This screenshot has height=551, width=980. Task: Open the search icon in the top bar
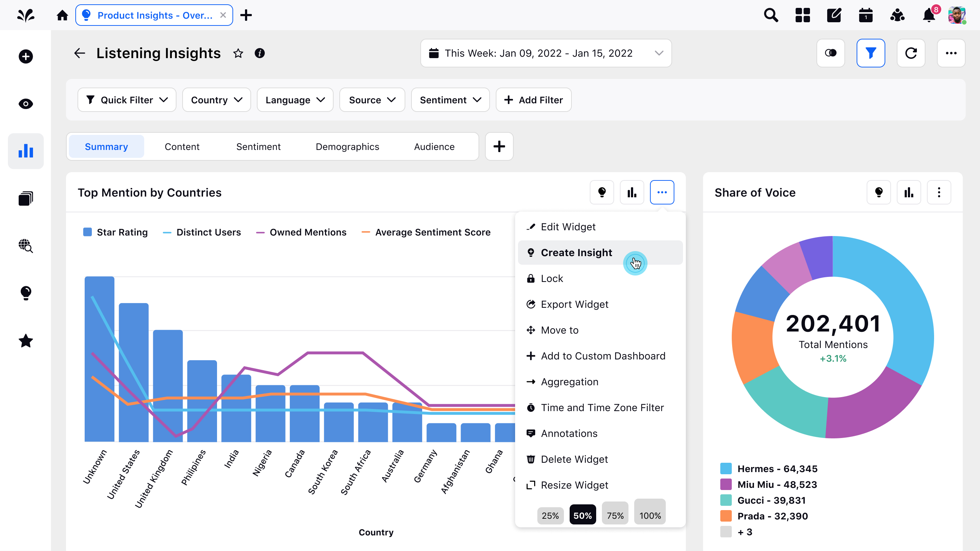771,15
